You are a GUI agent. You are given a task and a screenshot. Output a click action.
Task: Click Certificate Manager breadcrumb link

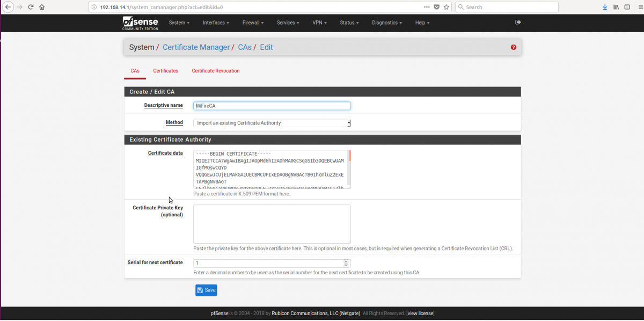click(x=196, y=47)
